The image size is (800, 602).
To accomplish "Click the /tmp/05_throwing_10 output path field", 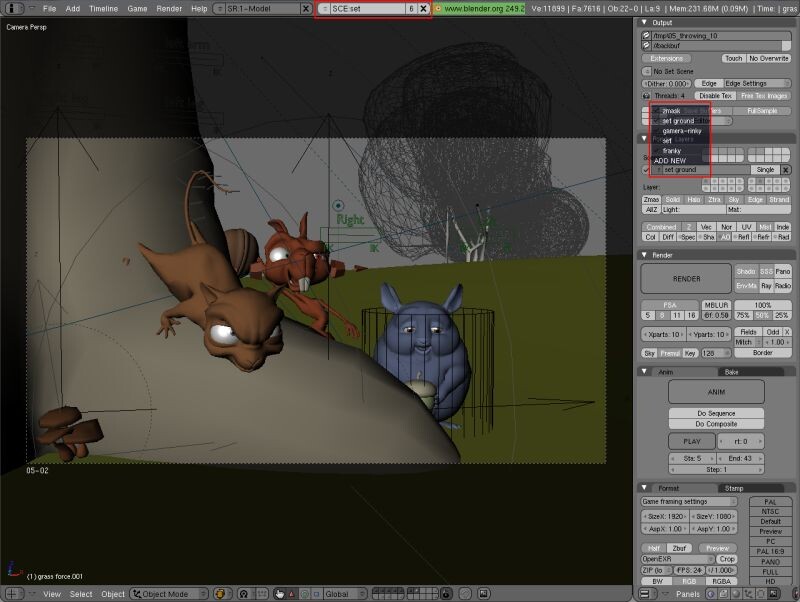I will pyautogui.click(x=721, y=36).
